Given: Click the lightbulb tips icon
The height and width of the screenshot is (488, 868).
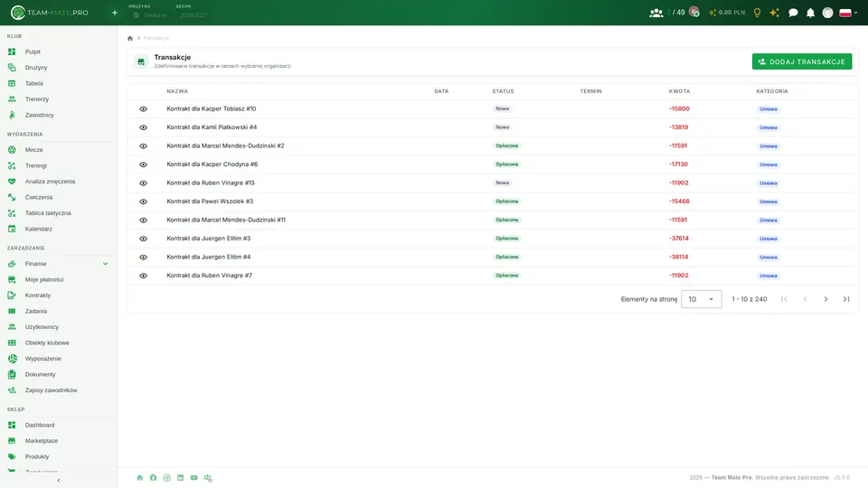Looking at the screenshot, I should (757, 13).
